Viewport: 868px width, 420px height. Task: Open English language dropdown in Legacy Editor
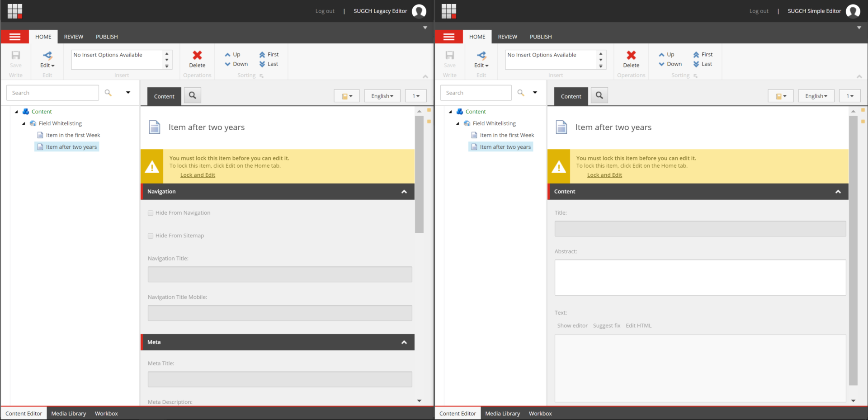coord(382,96)
